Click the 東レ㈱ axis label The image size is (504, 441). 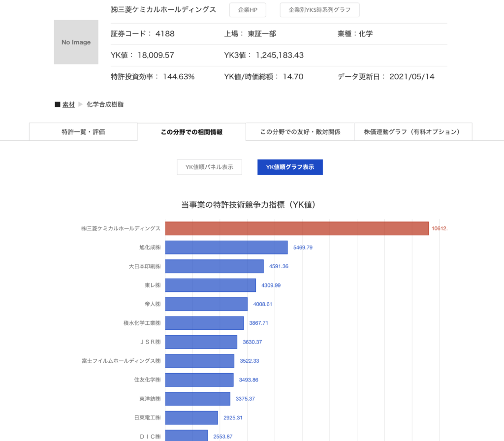pos(153,285)
